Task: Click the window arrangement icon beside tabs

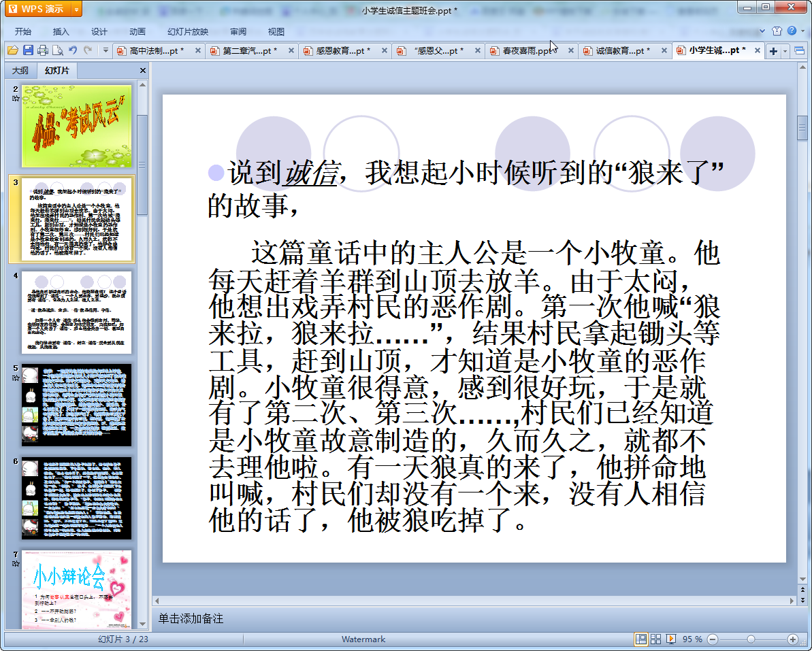Action: [x=800, y=51]
